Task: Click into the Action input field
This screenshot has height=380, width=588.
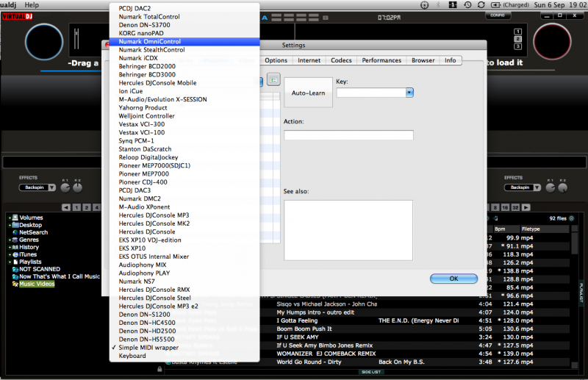Action: (x=348, y=135)
